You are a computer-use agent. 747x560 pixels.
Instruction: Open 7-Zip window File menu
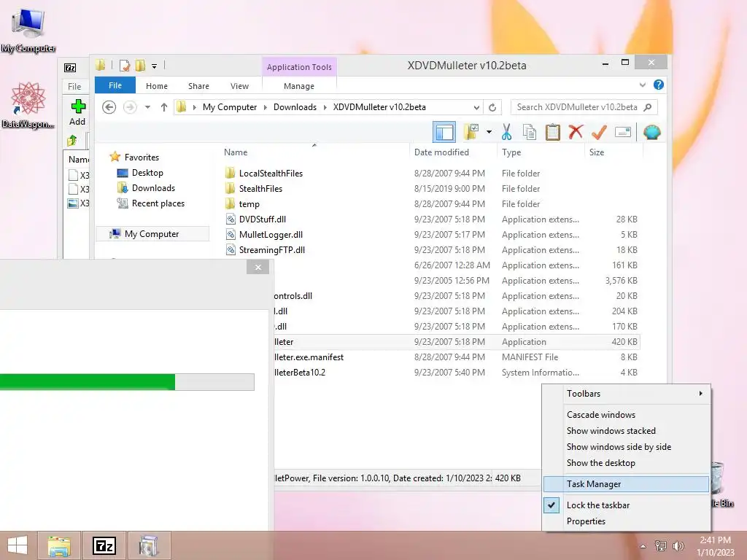[x=74, y=86]
